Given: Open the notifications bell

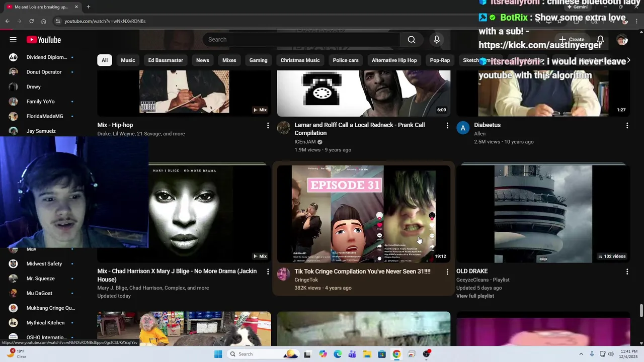Looking at the screenshot, I should tap(600, 40).
